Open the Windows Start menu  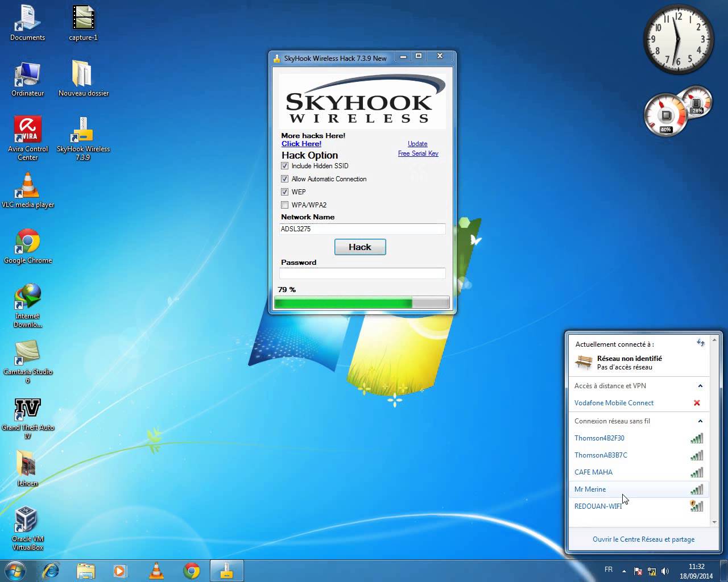tap(15, 570)
